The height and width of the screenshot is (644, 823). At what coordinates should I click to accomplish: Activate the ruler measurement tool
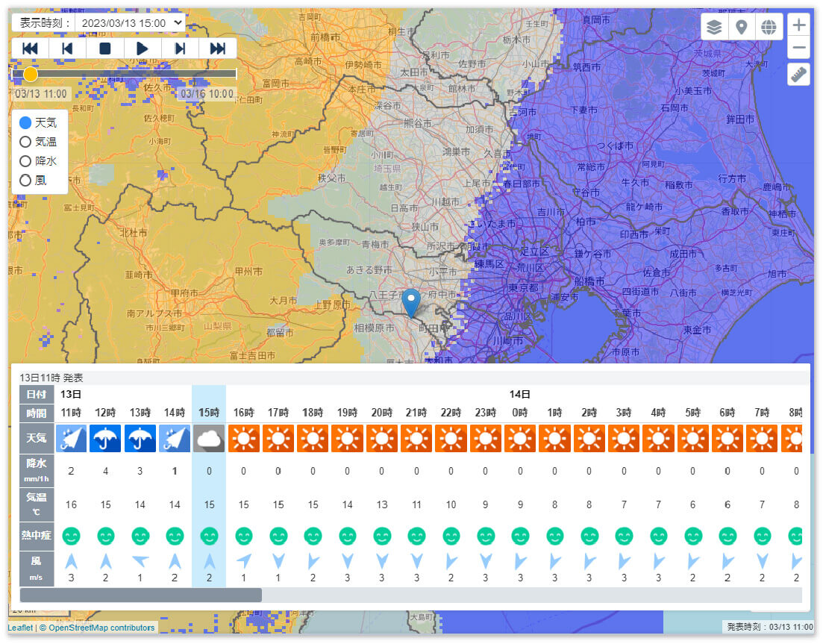pos(799,75)
